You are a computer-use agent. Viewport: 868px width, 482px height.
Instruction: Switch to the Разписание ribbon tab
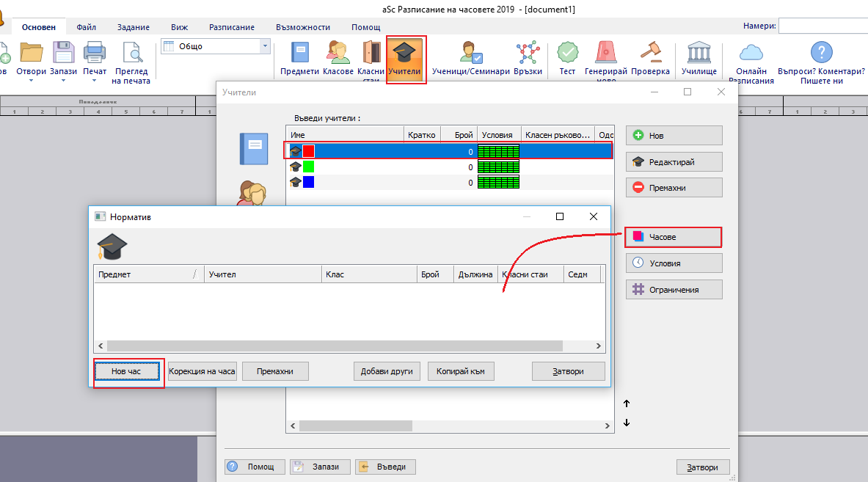232,27
